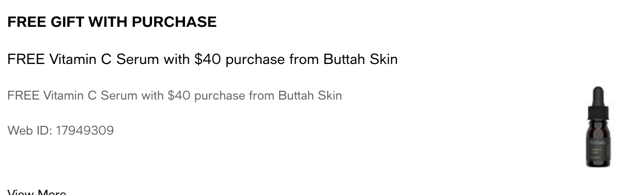
Task: Click the gray offer description line
Action: click(x=175, y=95)
